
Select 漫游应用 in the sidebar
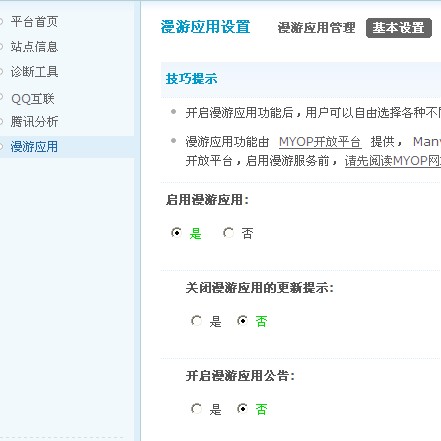(34, 147)
